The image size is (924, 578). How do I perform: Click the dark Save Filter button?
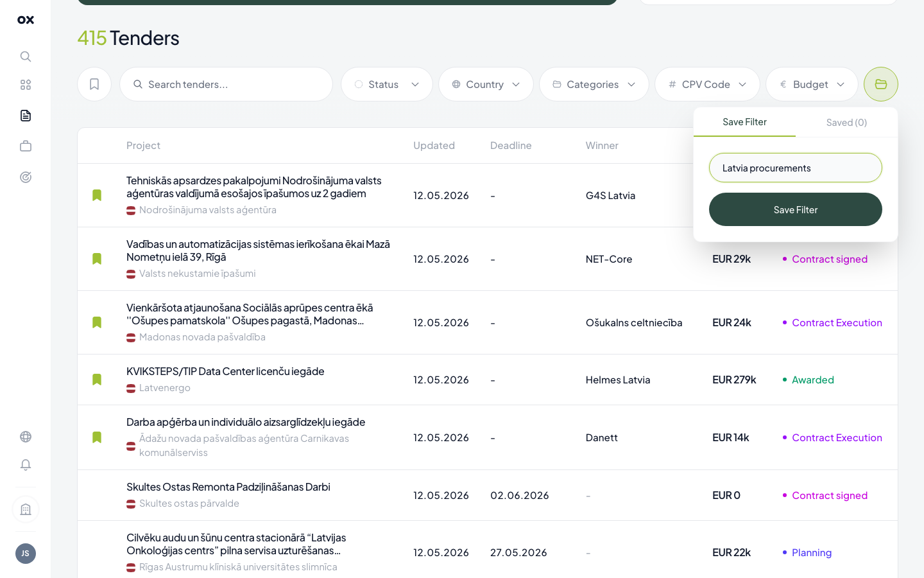(796, 209)
